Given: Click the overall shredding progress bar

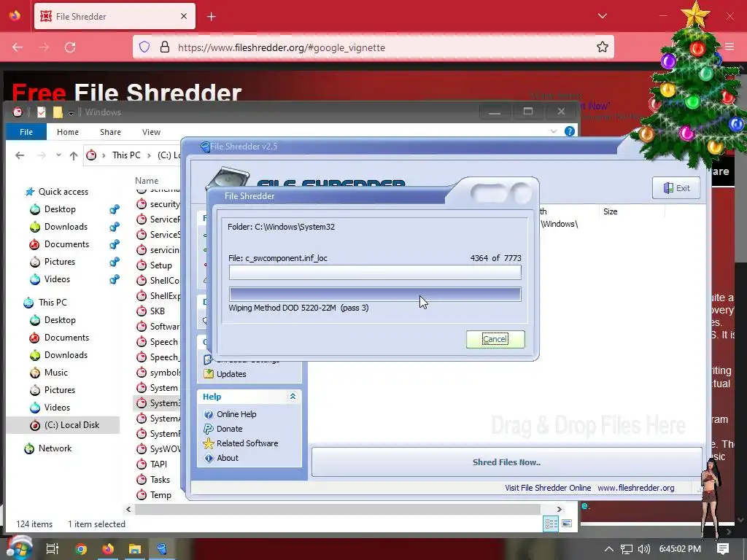Looking at the screenshot, I should click(x=375, y=295).
